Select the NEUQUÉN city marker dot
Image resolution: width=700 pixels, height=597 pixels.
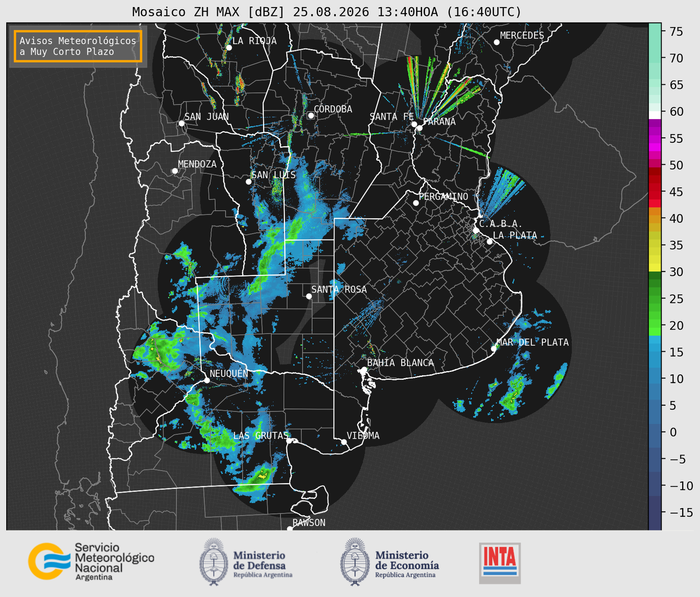point(207,380)
